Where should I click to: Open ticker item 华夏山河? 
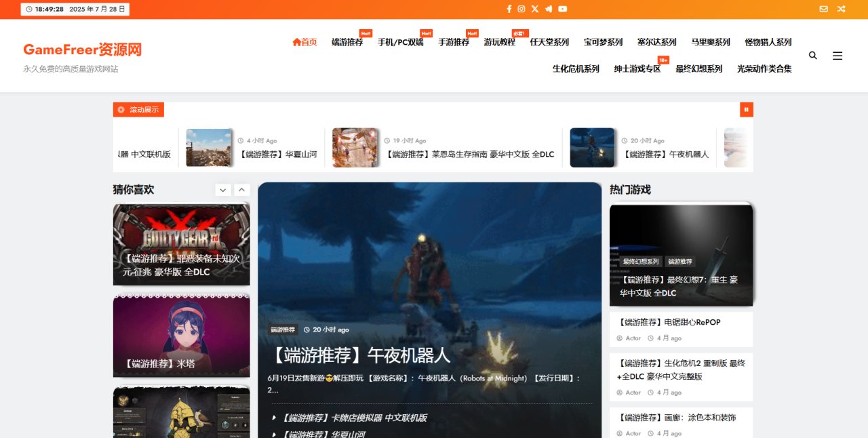(278, 155)
